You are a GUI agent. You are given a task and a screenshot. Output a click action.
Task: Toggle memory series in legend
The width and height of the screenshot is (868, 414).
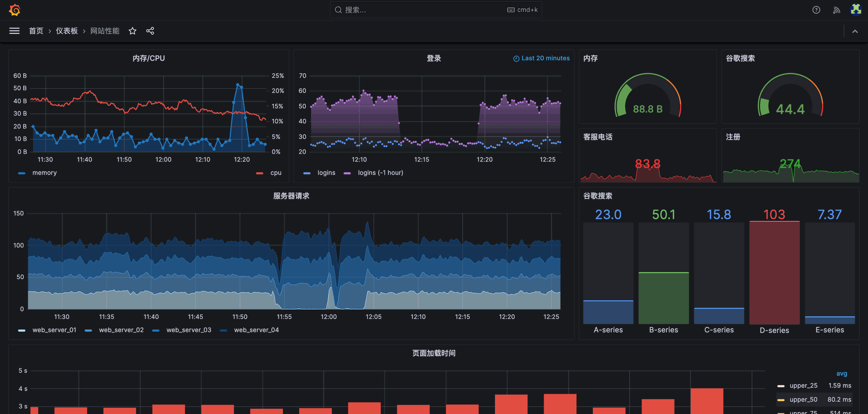click(x=44, y=173)
